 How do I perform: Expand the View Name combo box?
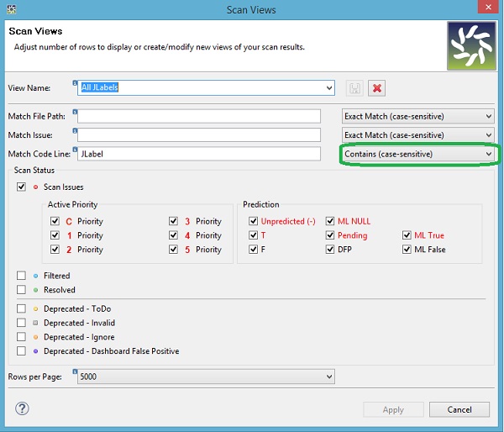pos(328,87)
